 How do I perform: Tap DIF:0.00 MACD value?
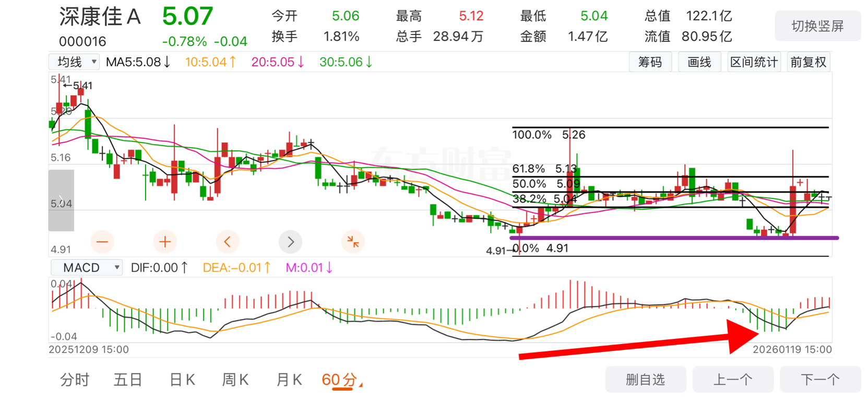click(159, 268)
